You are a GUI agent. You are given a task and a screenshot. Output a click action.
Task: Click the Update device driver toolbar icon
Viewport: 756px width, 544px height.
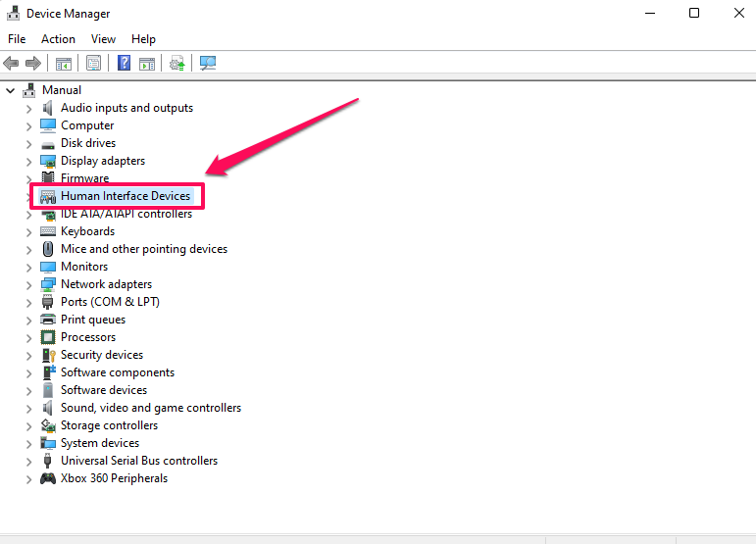click(x=176, y=63)
